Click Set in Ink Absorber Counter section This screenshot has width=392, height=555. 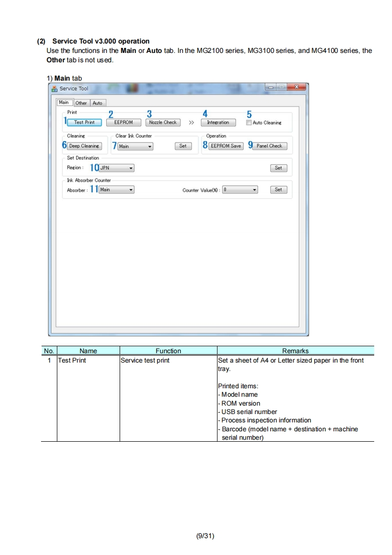click(x=278, y=189)
